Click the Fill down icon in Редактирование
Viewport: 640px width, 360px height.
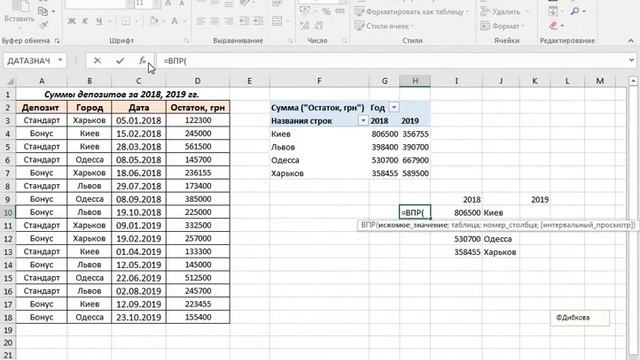pyautogui.click(x=553, y=11)
